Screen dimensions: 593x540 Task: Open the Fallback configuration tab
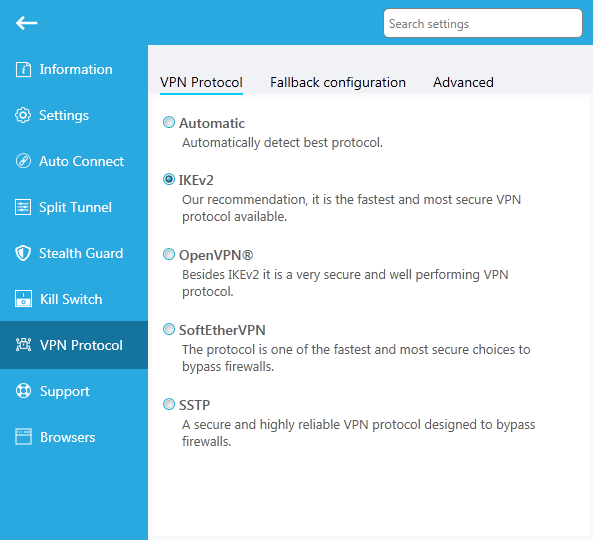point(338,82)
